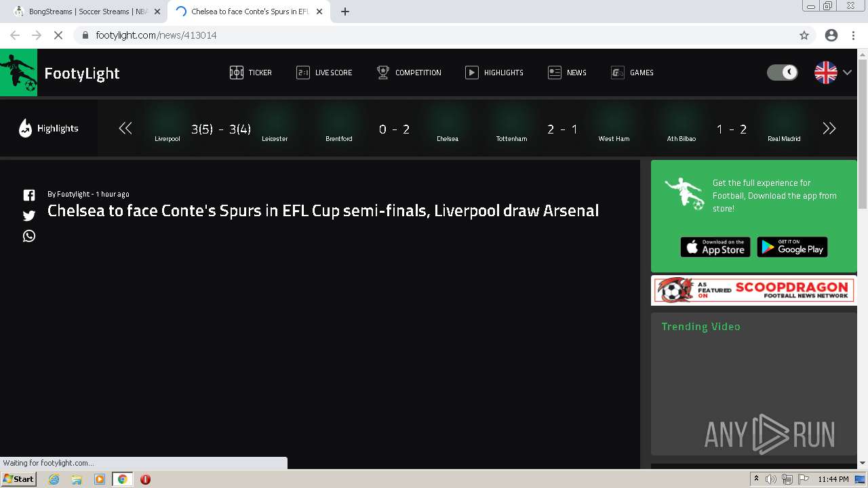The height and width of the screenshot is (488, 868).
Task: Go forward in browser history
Action: (37, 35)
